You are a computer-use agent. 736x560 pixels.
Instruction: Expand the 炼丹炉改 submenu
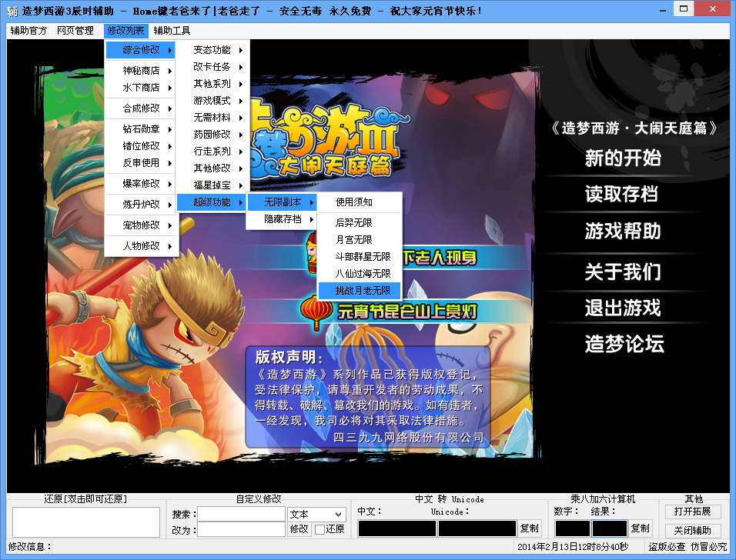[x=141, y=204]
